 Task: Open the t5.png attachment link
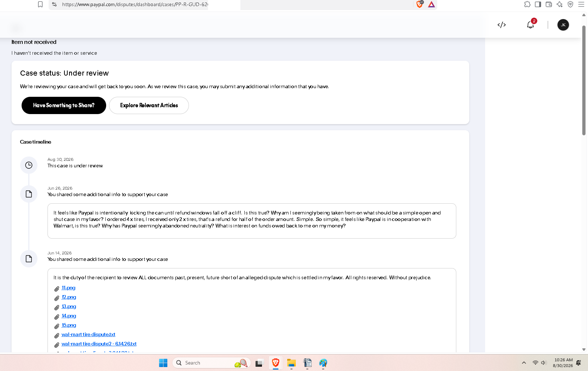(69, 325)
